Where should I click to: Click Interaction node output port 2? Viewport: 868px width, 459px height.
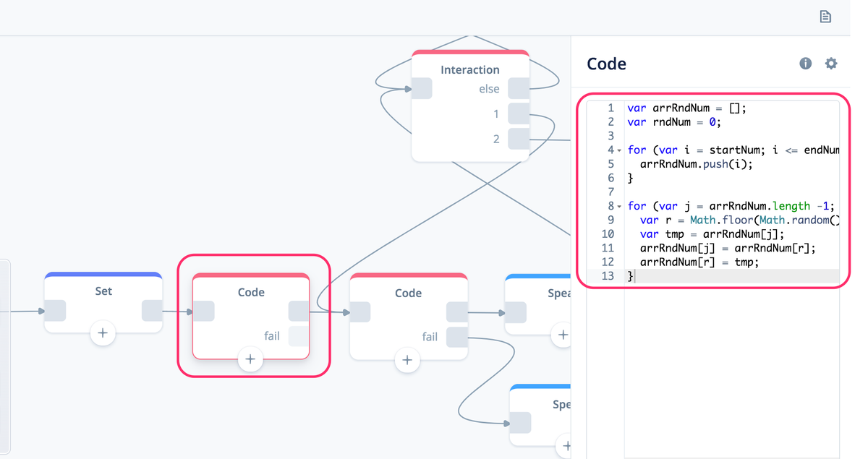(519, 139)
